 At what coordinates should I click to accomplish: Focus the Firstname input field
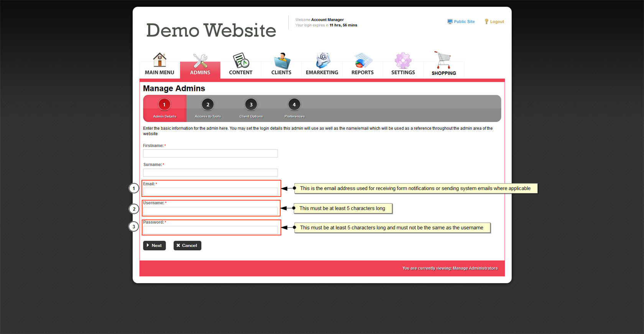point(210,154)
